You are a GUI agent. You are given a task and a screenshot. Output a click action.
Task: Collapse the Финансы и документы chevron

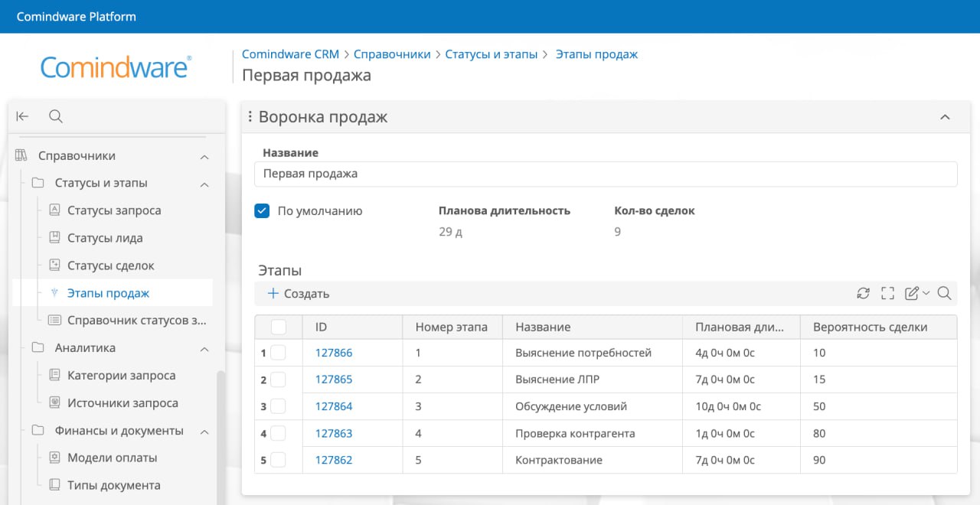(x=204, y=431)
